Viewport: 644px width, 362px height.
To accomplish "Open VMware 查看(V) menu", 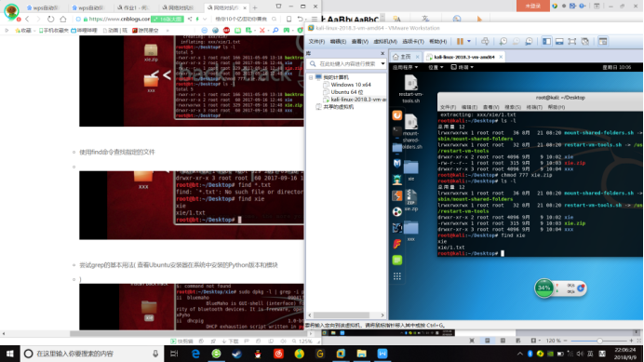I will coord(360,42).
